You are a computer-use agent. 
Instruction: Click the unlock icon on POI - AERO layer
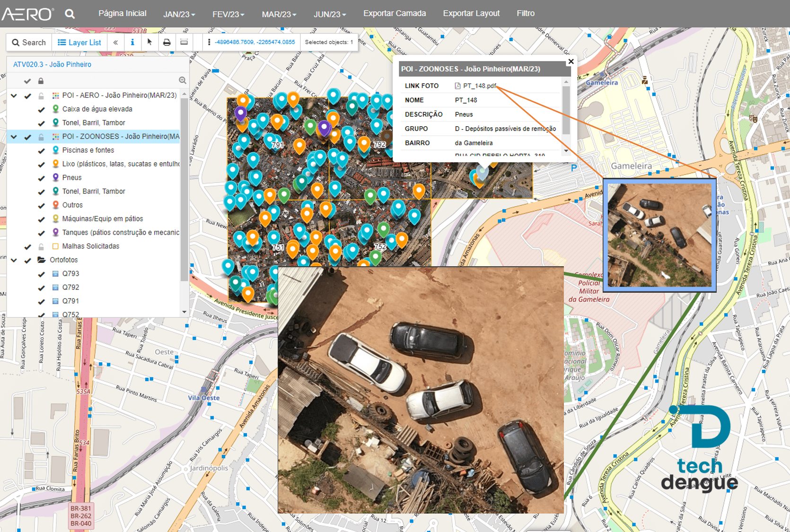click(x=41, y=96)
